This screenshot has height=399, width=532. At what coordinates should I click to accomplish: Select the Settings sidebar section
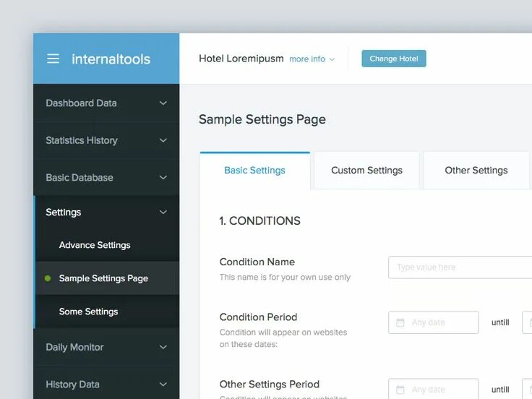(106, 212)
